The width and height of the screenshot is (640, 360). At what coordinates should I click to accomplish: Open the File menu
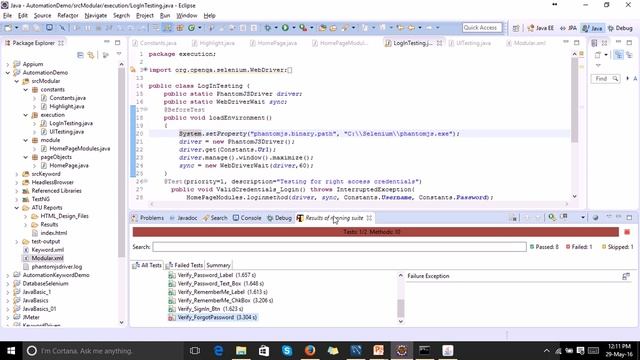tap(7, 16)
